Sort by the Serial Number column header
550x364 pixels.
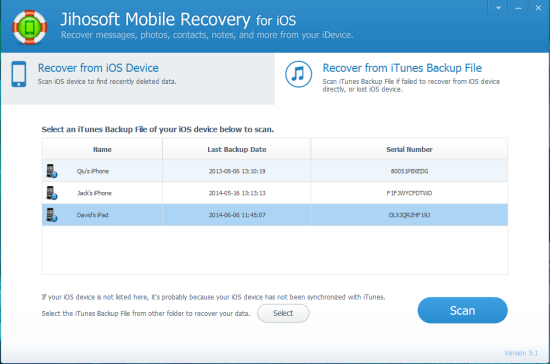click(409, 149)
